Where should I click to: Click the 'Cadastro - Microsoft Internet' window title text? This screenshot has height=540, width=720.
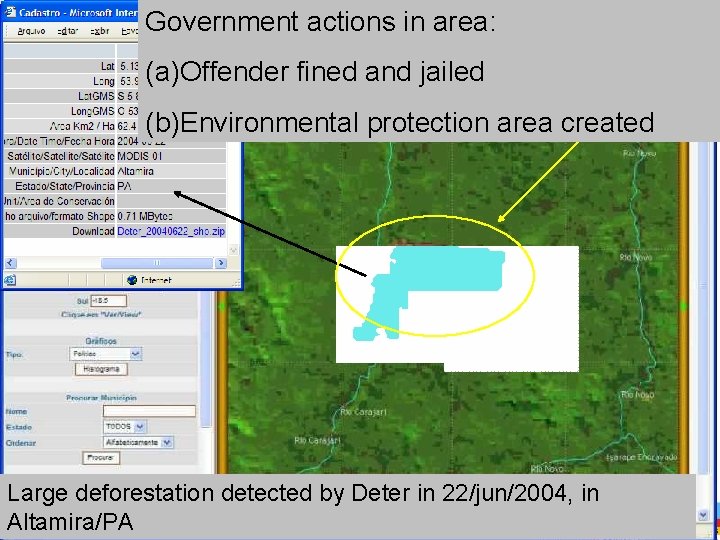tap(78, 12)
